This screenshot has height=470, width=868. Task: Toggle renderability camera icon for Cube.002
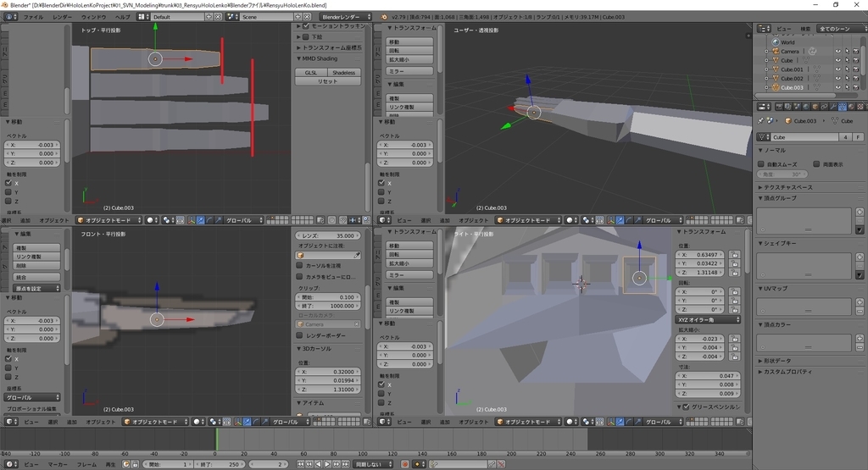[856, 79]
